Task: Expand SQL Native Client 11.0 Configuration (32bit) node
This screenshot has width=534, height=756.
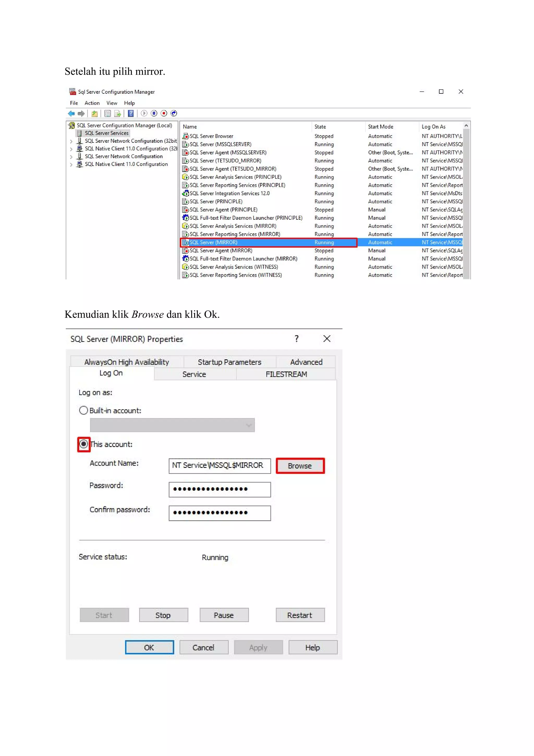Action: [x=71, y=149]
